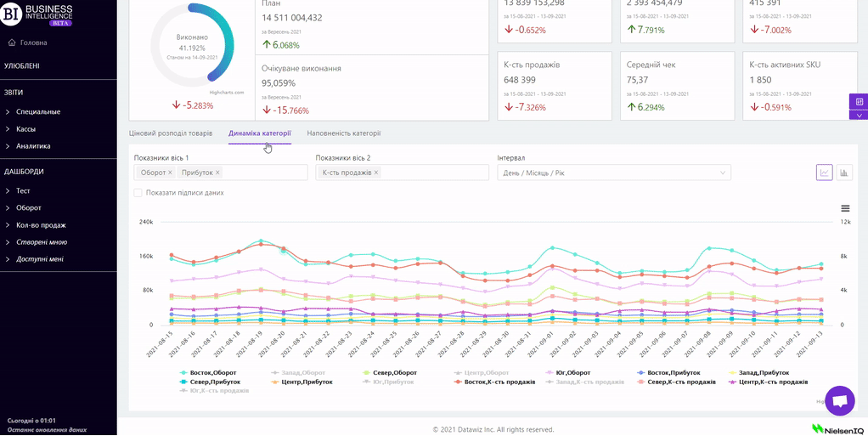
Task: Open the Highcharts.com credit link
Action: point(227,92)
